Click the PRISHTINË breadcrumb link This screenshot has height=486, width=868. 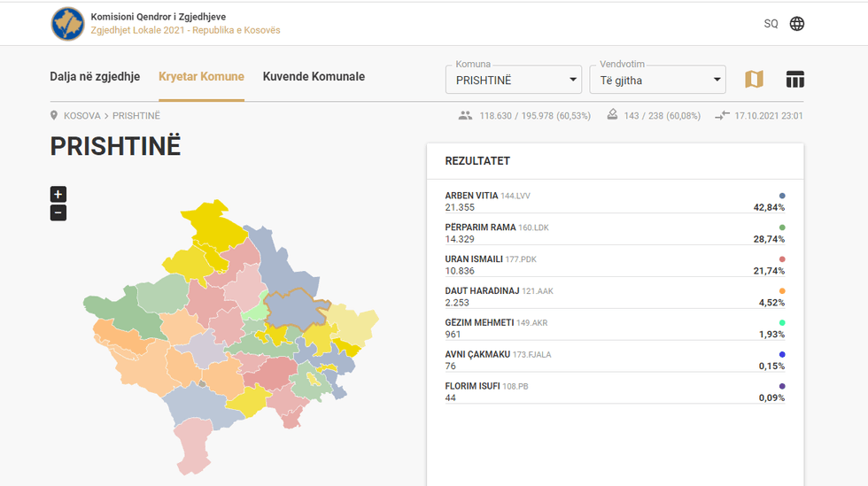[136, 116]
